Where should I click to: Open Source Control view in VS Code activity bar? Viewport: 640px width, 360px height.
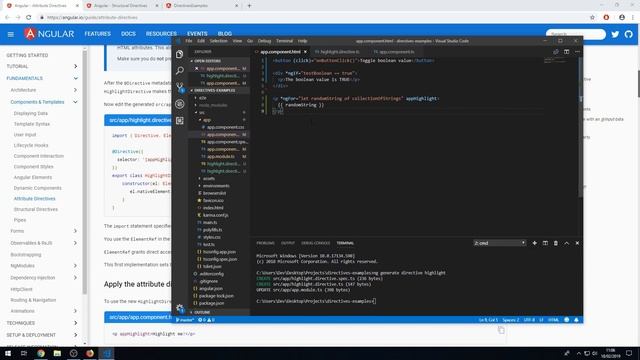tap(180, 87)
